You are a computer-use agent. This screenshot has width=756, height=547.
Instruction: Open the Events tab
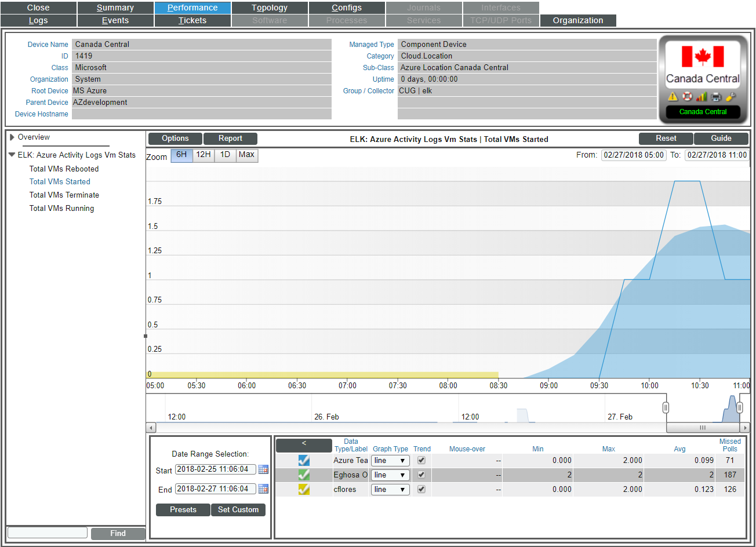pos(115,20)
